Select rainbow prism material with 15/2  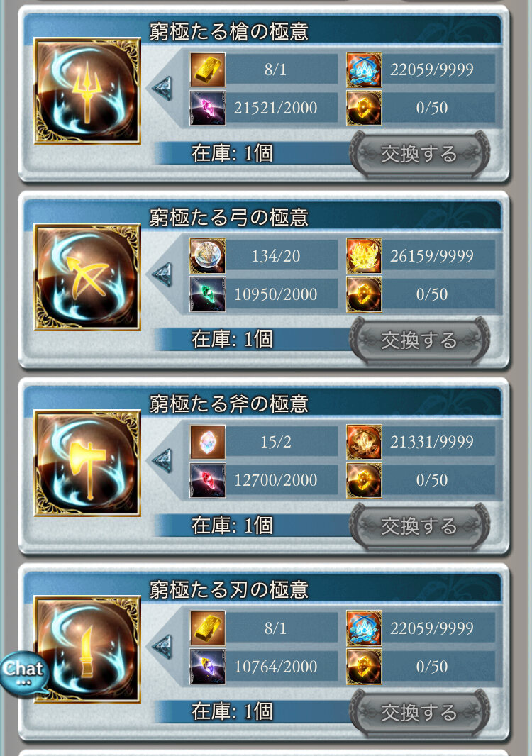pyautogui.click(x=207, y=442)
